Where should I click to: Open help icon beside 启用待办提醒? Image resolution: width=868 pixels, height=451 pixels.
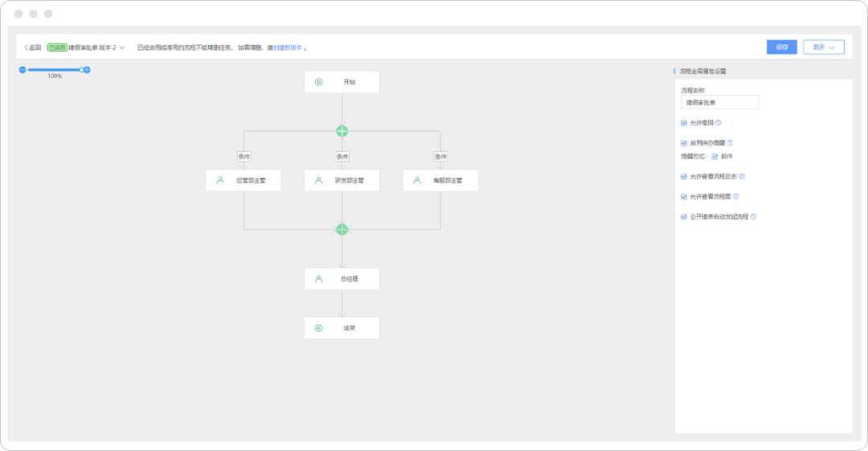coord(730,143)
